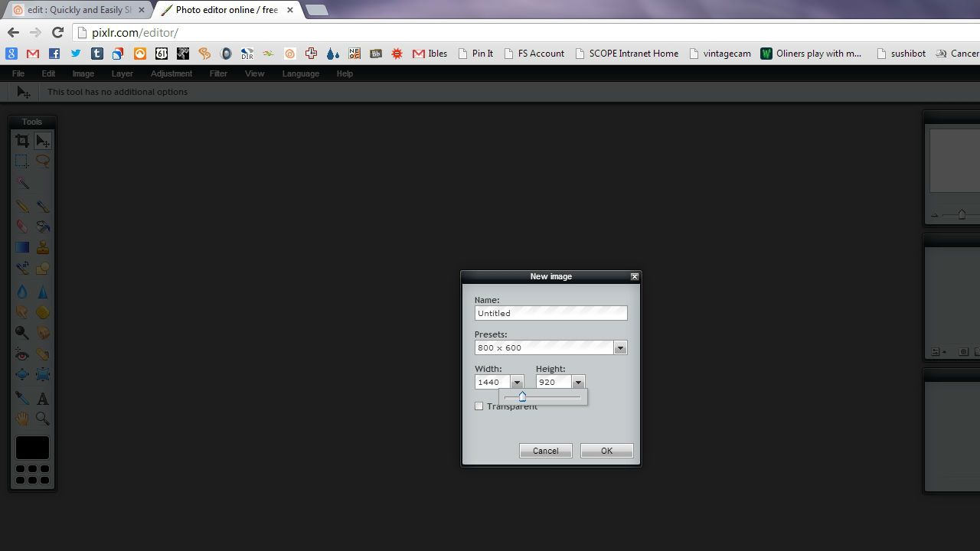Image resolution: width=980 pixels, height=551 pixels.
Task: Pick the Eyedropper color tool
Action: pos(21,398)
